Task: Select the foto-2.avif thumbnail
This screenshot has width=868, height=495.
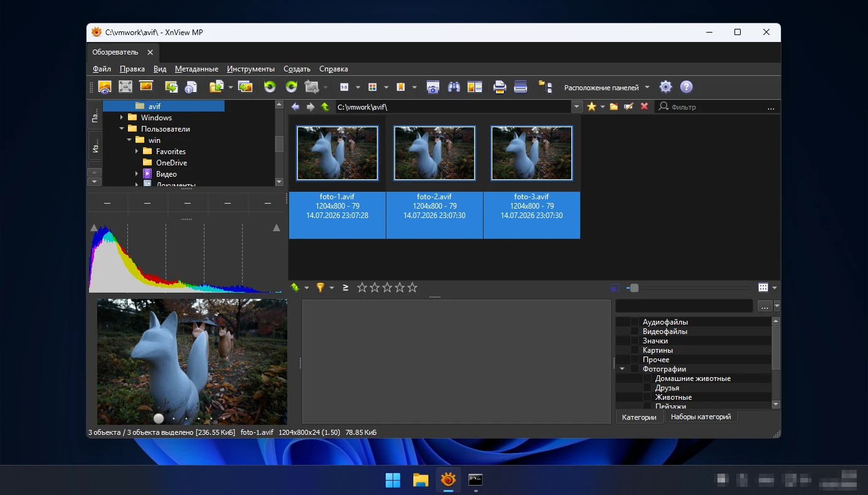Action: pyautogui.click(x=435, y=177)
